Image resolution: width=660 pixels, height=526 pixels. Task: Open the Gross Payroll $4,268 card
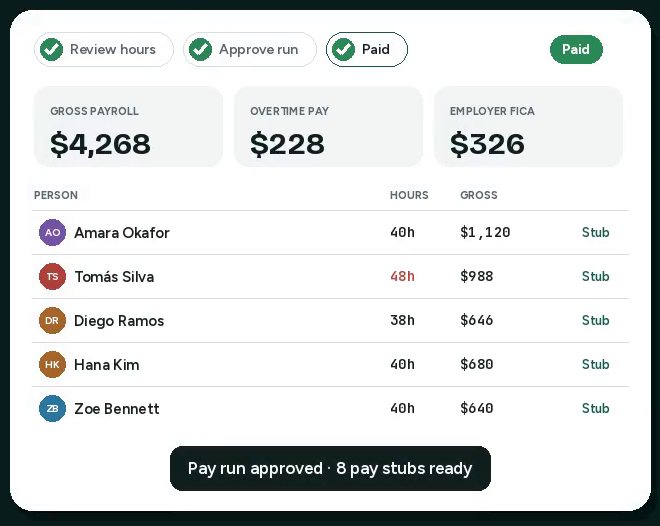(x=128, y=127)
